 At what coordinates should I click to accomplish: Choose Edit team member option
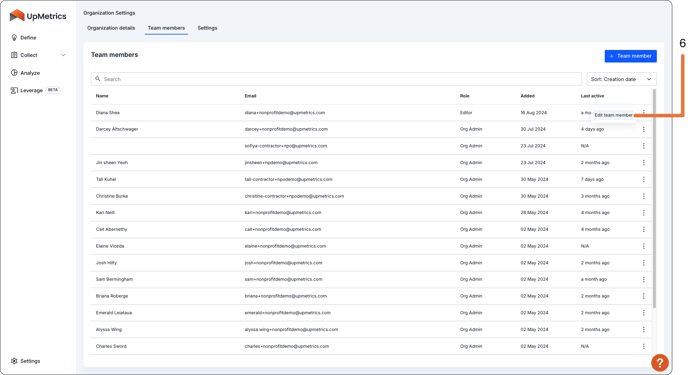point(613,115)
